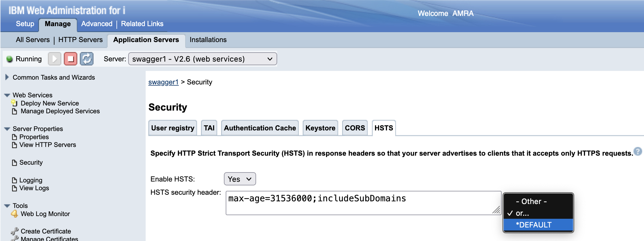Open the Authentication Cache tab
Screen dimensions: 644x241
(260, 128)
